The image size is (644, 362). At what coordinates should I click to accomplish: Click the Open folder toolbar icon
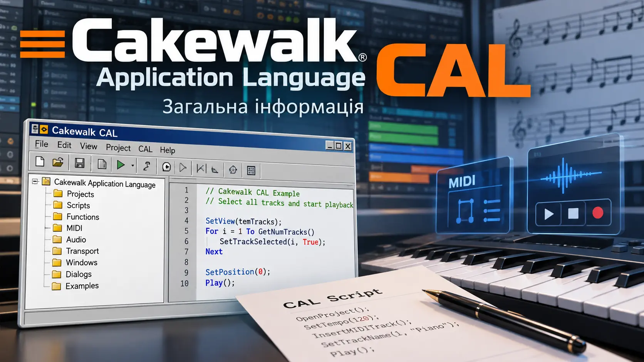58,162
